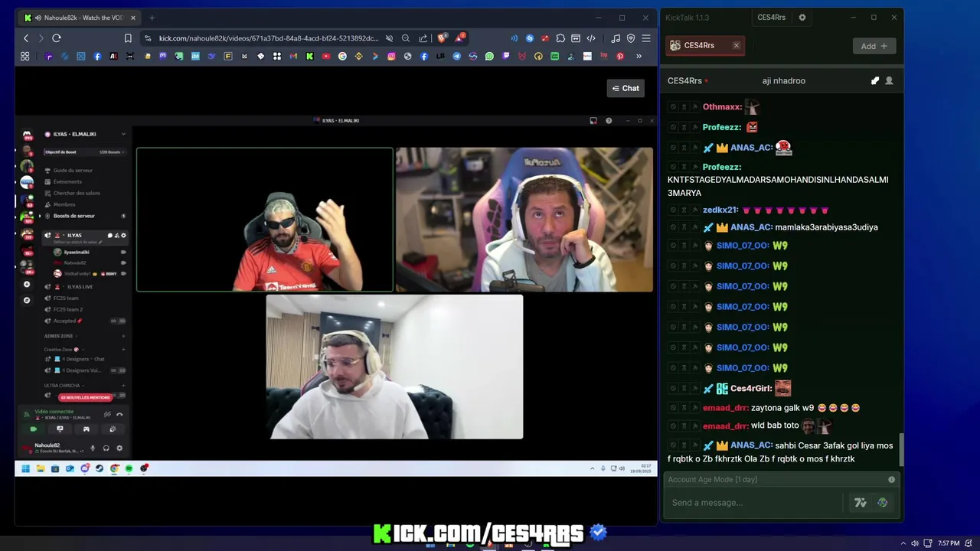The height and width of the screenshot is (551, 980).
Task: Reload the Kick video page
Action: click(57, 38)
